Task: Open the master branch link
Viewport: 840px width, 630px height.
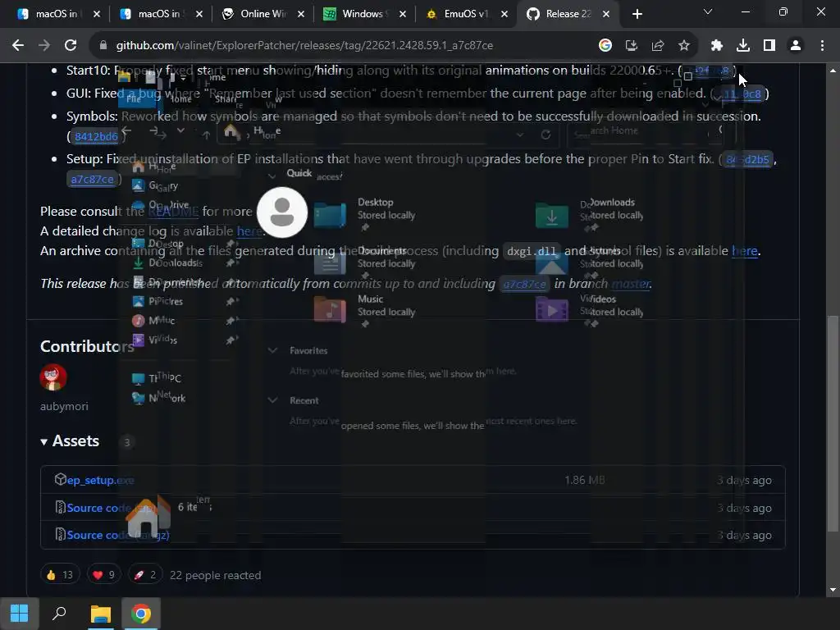Action: [x=631, y=283]
